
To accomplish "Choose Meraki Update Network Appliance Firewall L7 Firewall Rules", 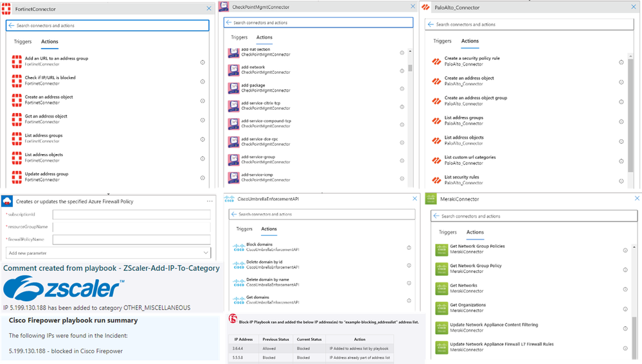I will (532, 347).
